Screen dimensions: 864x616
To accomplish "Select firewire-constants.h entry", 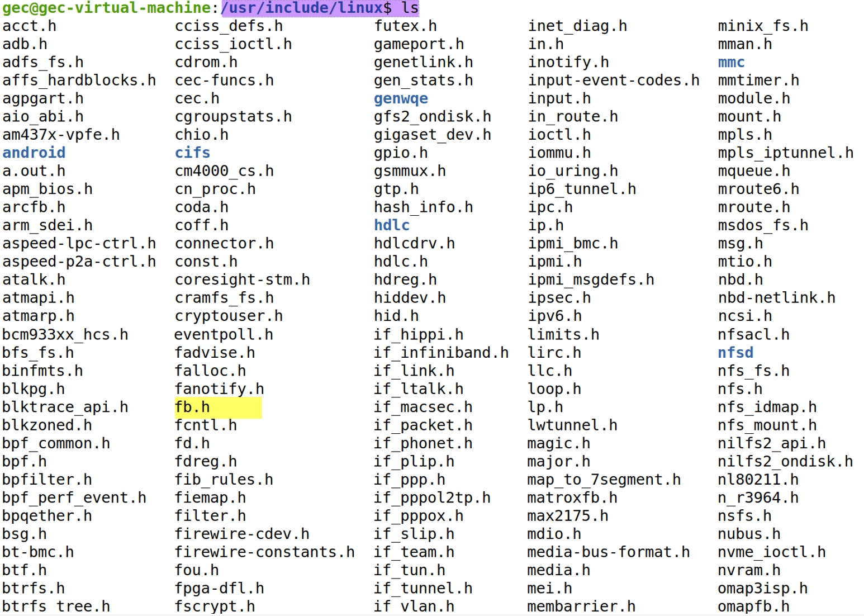I will coord(265,552).
